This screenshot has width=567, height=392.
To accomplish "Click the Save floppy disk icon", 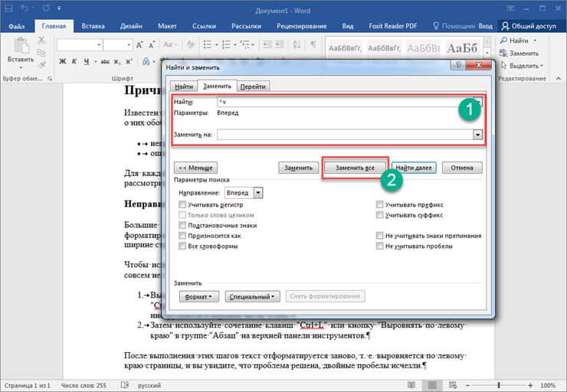I will pos(8,8).
